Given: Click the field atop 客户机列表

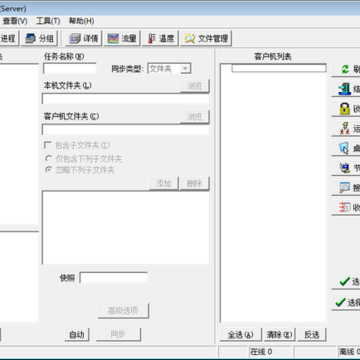Looking at the screenshot, I should (279, 68).
